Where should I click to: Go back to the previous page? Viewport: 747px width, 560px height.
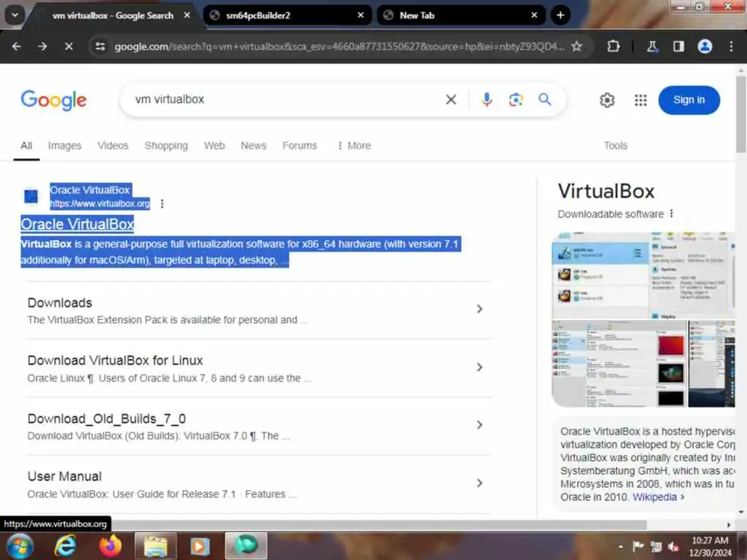click(16, 46)
